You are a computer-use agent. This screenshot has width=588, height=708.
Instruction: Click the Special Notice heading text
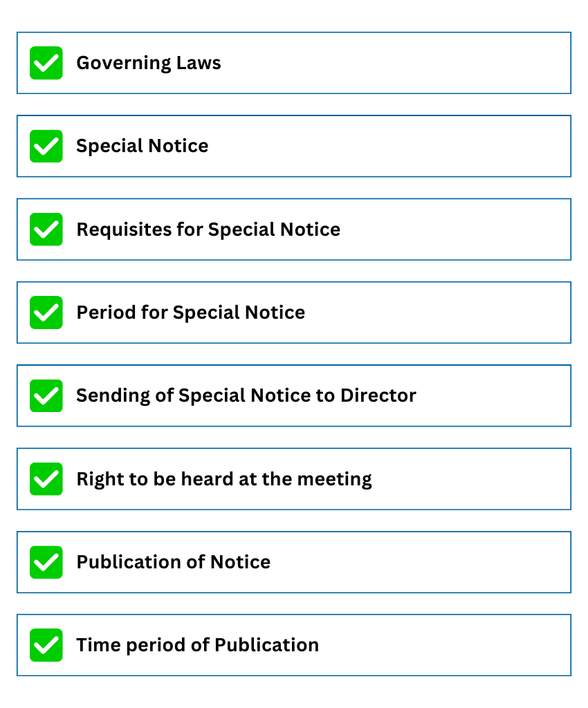pos(143,146)
